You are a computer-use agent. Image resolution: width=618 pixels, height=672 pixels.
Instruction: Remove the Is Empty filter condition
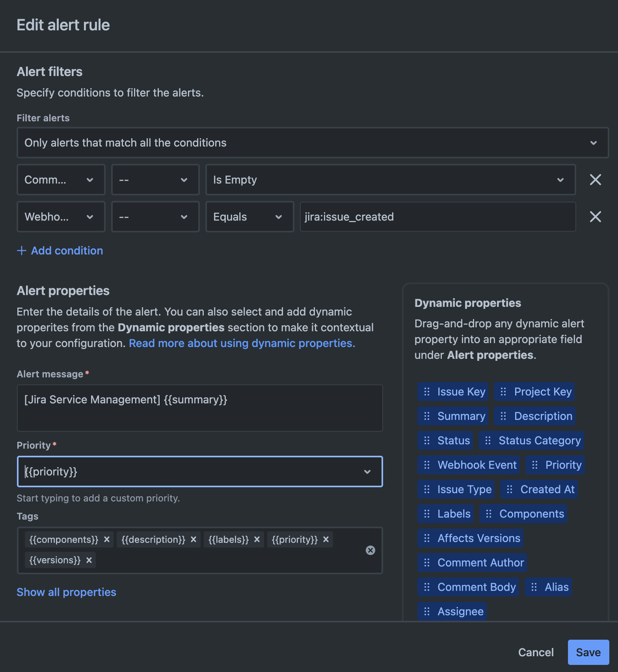[595, 180]
